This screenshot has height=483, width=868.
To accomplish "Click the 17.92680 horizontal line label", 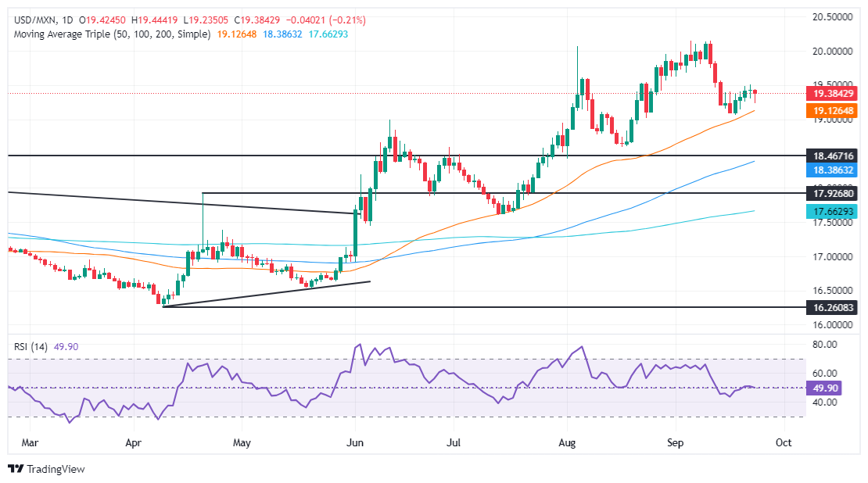I will 832,194.
